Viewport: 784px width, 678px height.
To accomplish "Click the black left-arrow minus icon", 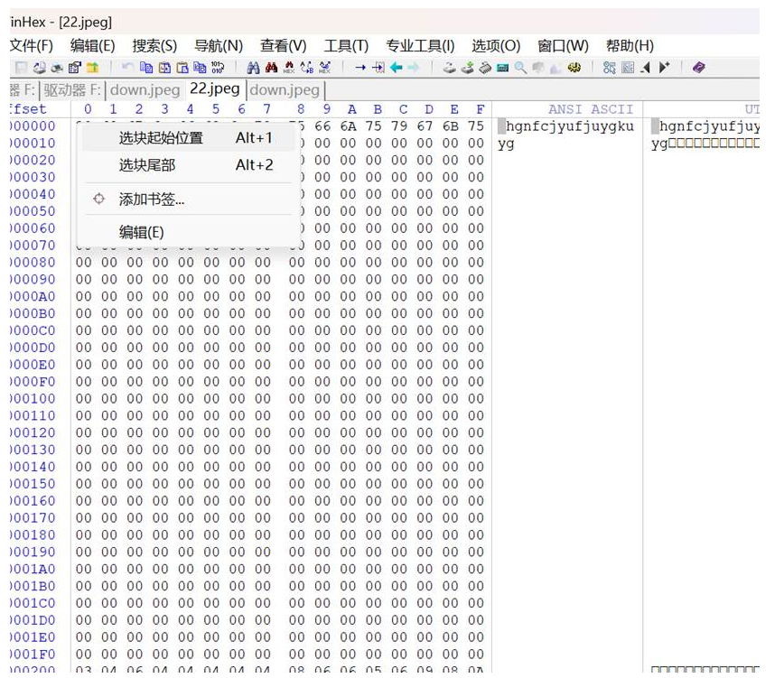I will pyautogui.click(x=646, y=68).
